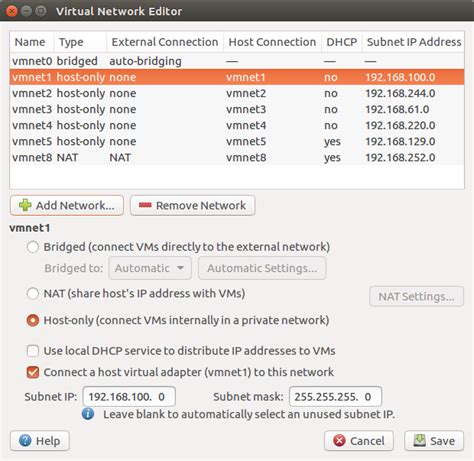Select the Bridged radio button
Screen dimensions: 474x461
tap(33, 247)
